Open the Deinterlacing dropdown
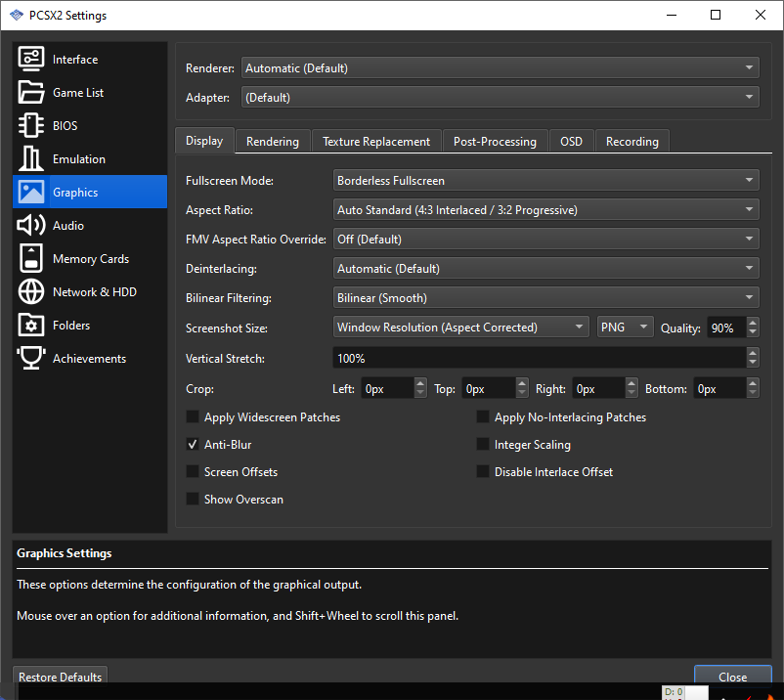Viewport: 784px width, 700px height. click(x=545, y=269)
